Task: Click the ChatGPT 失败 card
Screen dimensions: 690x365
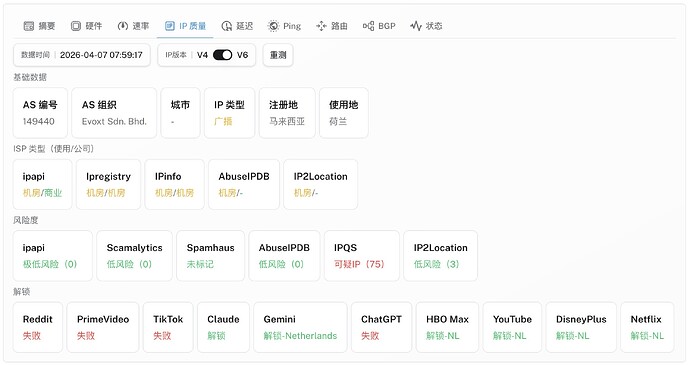Action: (381, 327)
